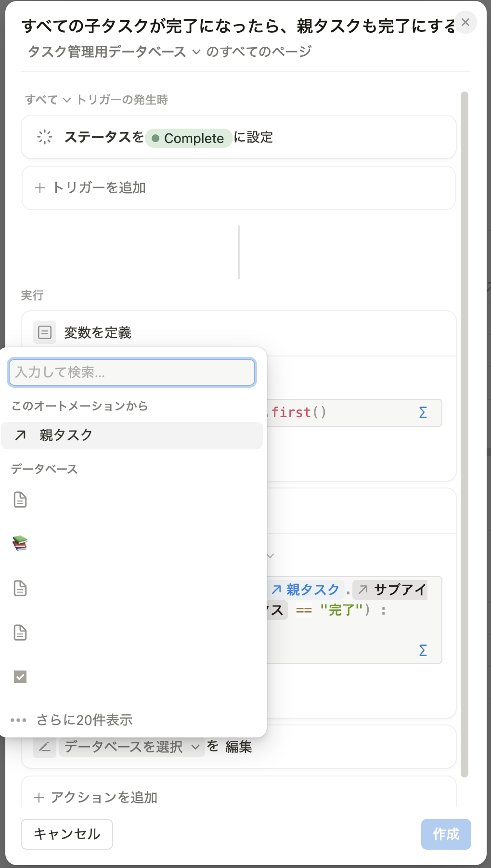Close the automation dialog
Image resolution: width=491 pixels, height=868 pixels.
click(x=465, y=22)
